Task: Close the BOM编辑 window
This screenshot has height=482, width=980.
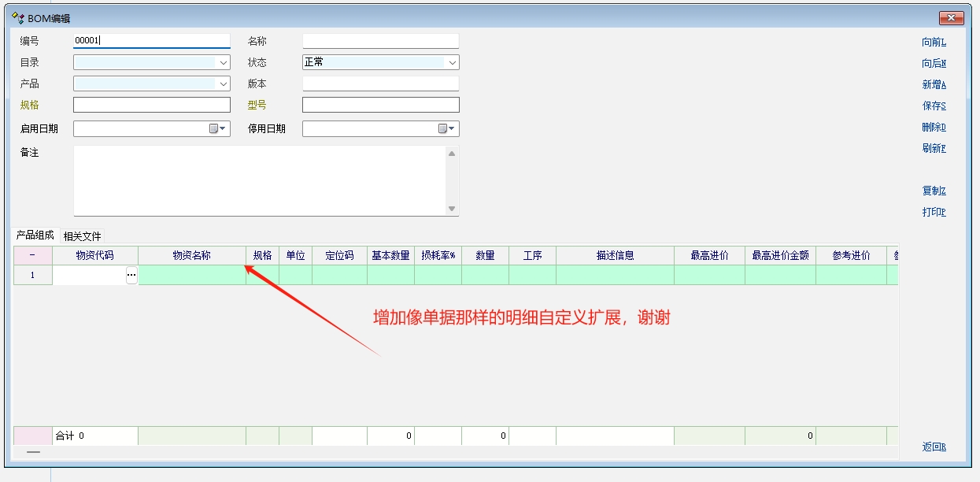Action: coord(952,18)
